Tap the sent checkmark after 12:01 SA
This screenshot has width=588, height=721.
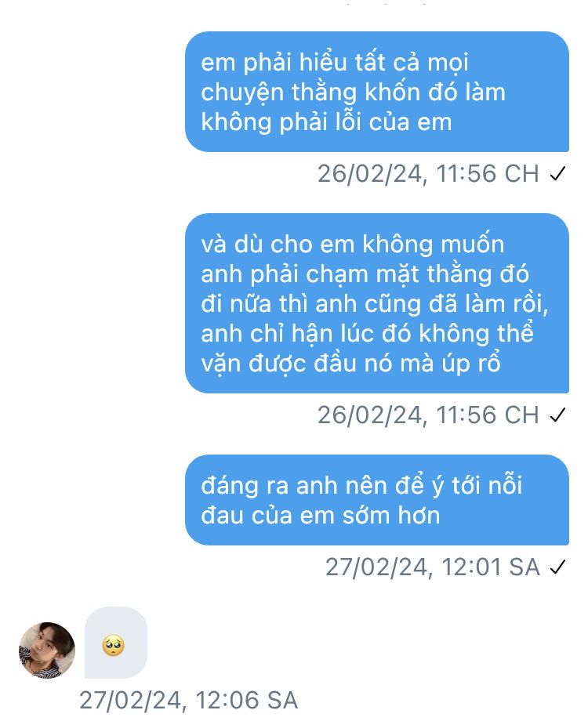click(x=557, y=567)
